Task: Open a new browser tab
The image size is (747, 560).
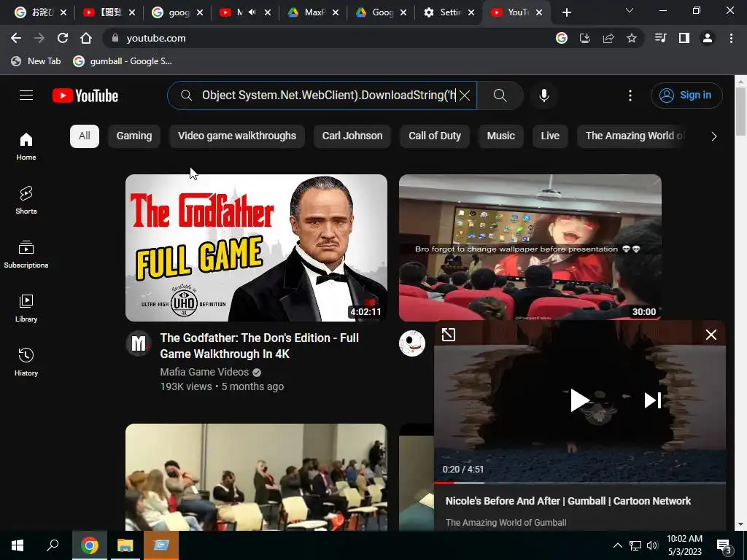Action: pos(566,12)
